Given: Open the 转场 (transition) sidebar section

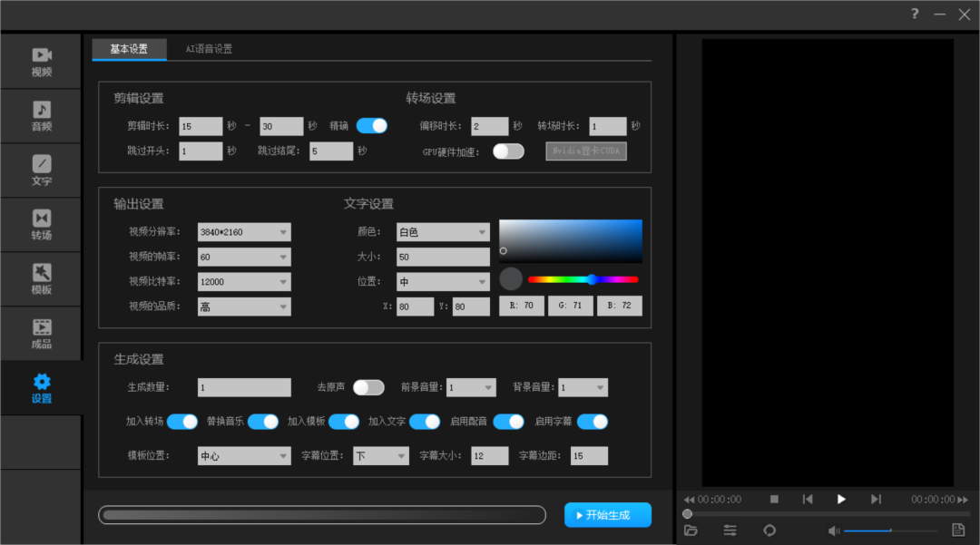Looking at the screenshot, I should (41, 225).
